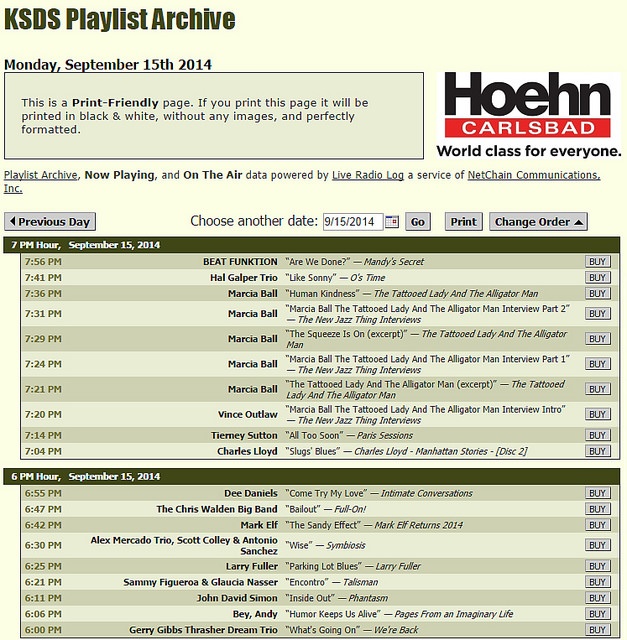
Task: Click BUY for The Chris Walden Big Band "Bailout"
Action: coord(598,509)
